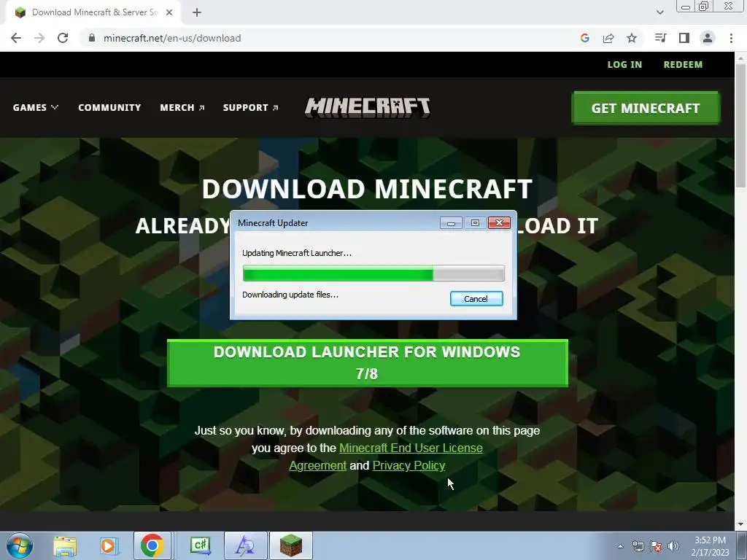Open the COMMUNITY menu item
Image resolution: width=747 pixels, height=560 pixels.
[x=109, y=108]
